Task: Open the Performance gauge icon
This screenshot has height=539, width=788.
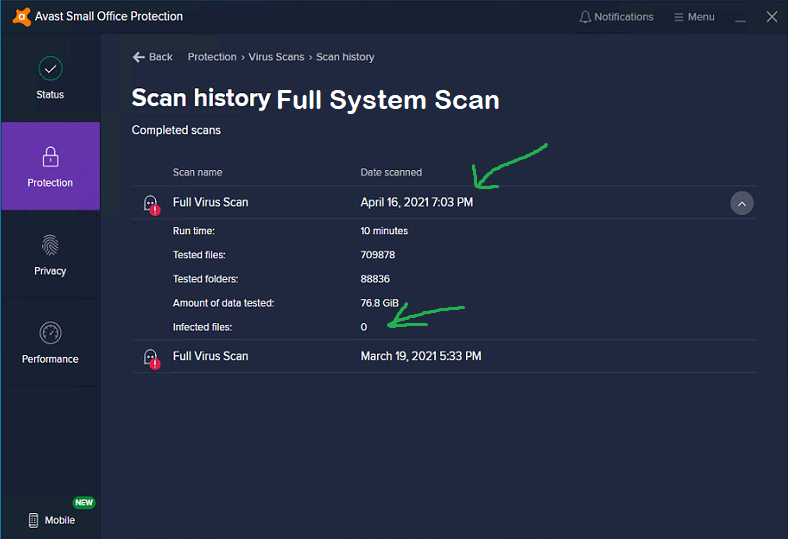Action: click(50, 333)
